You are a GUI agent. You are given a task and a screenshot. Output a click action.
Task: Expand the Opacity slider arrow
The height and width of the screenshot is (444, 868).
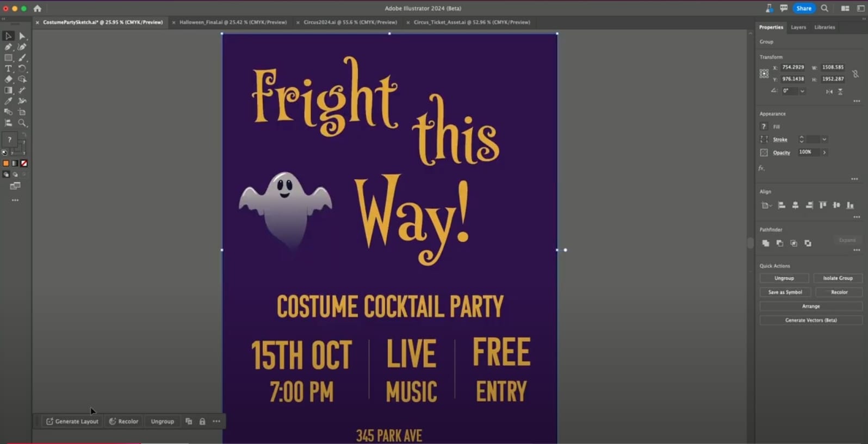pos(824,153)
